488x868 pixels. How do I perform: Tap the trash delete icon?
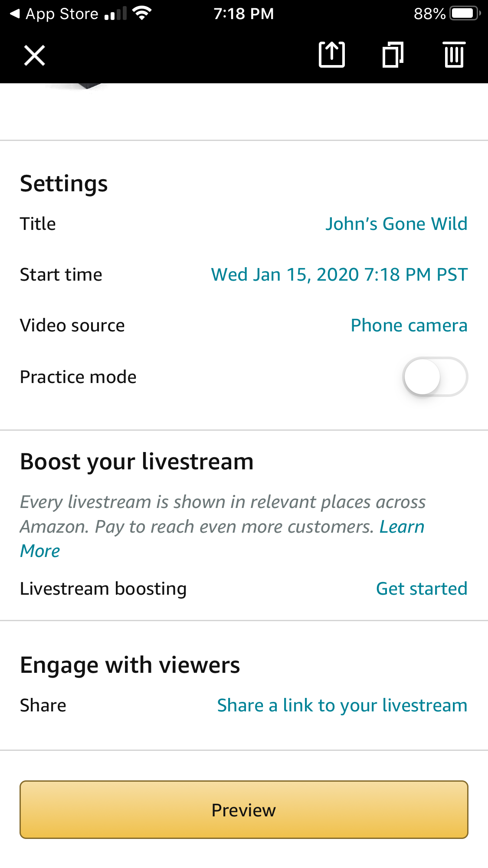point(454,55)
